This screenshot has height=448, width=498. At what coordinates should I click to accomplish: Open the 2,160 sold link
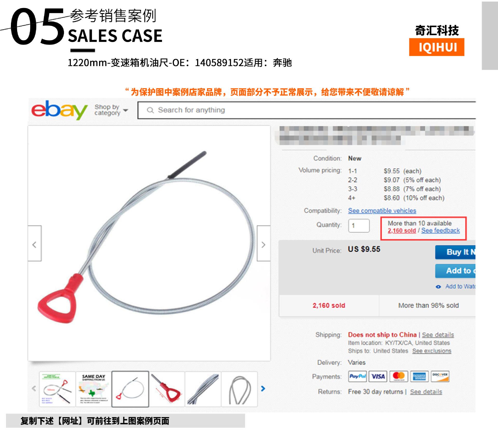click(x=402, y=231)
